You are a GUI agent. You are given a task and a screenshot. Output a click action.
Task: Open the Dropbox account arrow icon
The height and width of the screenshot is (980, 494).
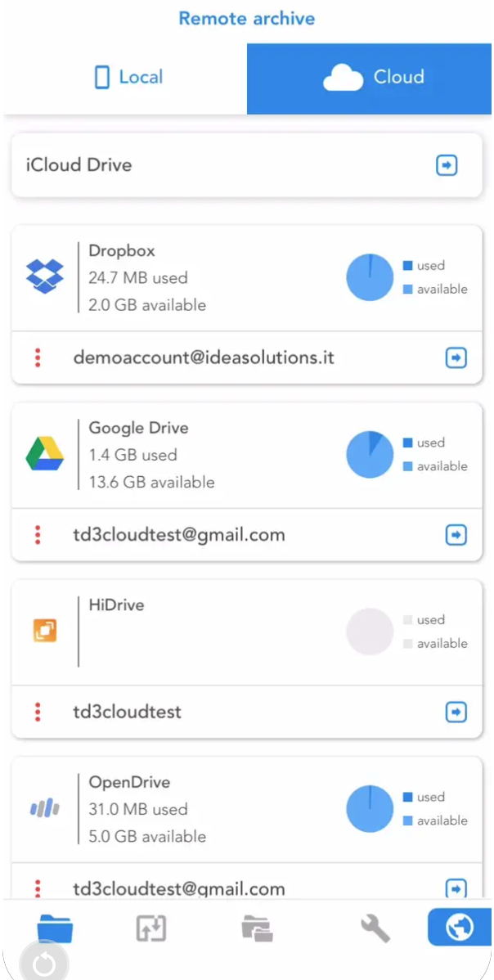tap(456, 357)
